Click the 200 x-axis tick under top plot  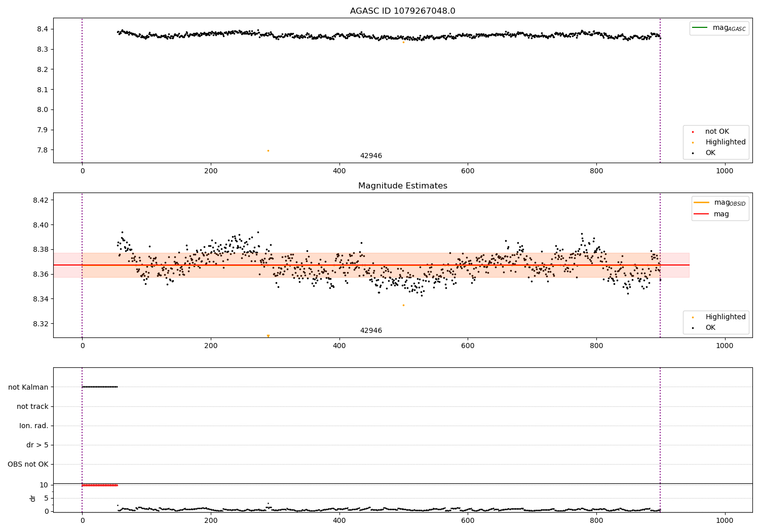[211, 171]
